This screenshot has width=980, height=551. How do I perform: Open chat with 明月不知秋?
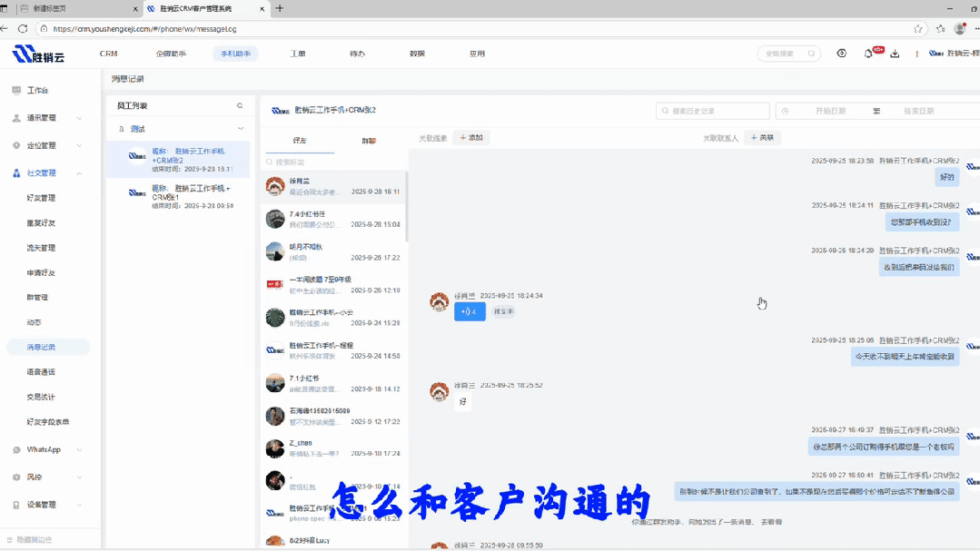click(x=333, y=251)
